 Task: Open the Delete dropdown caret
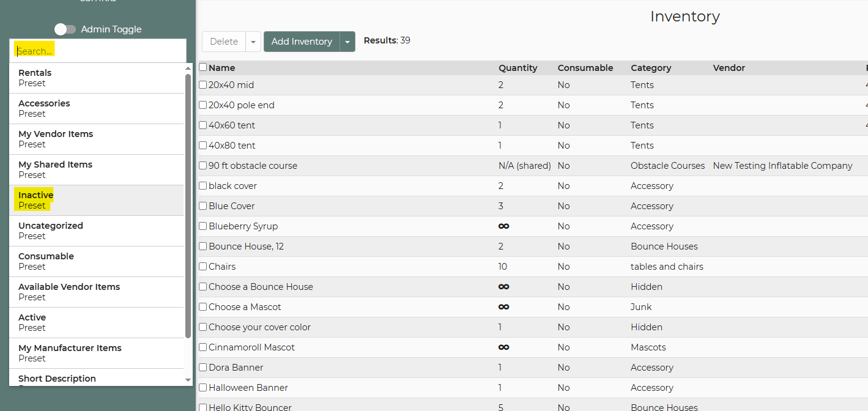(253, 42)
